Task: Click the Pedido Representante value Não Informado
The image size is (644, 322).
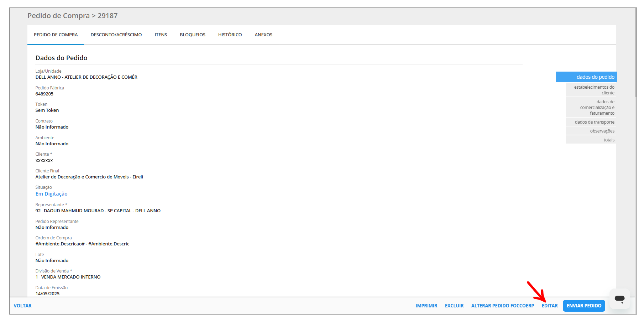Action: (x=52, y=228)
